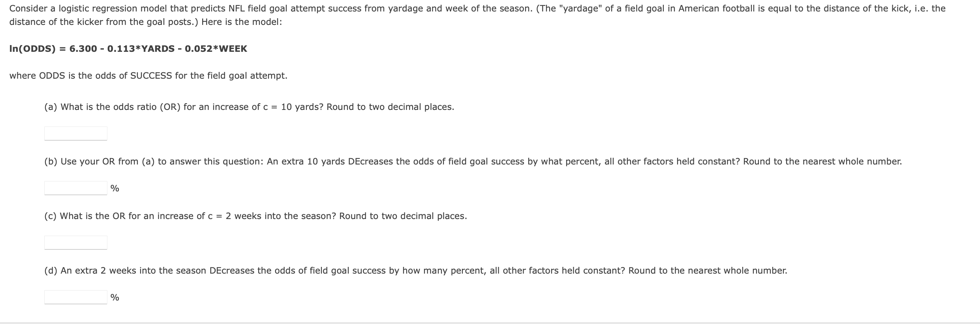Click the ODDS definition sentence
This screenshot has height=325, width=980.
click(x=148, y=75)
